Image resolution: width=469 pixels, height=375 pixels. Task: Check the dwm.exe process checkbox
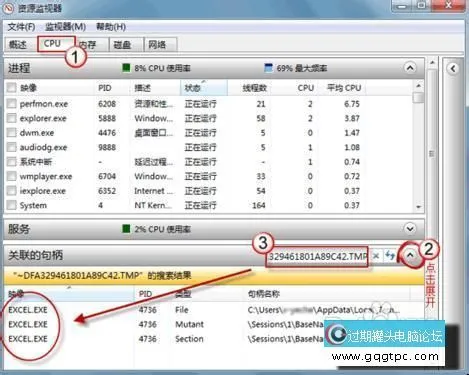12,133
